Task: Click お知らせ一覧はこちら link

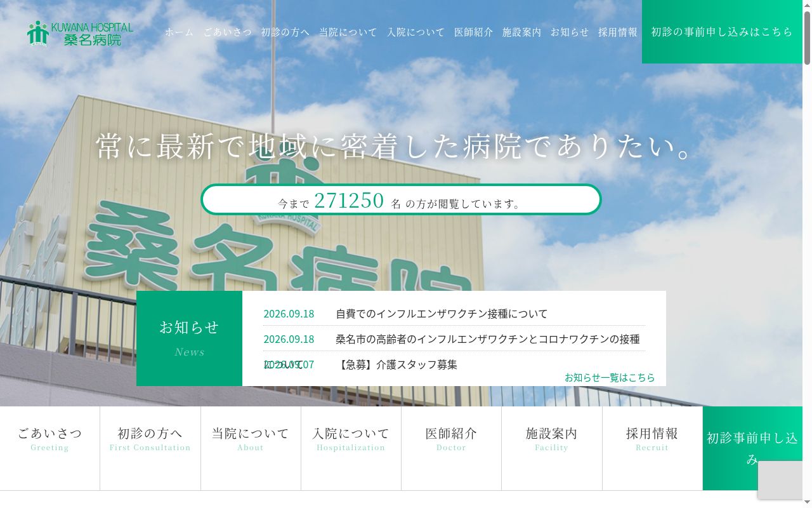Action: point(610,377)
